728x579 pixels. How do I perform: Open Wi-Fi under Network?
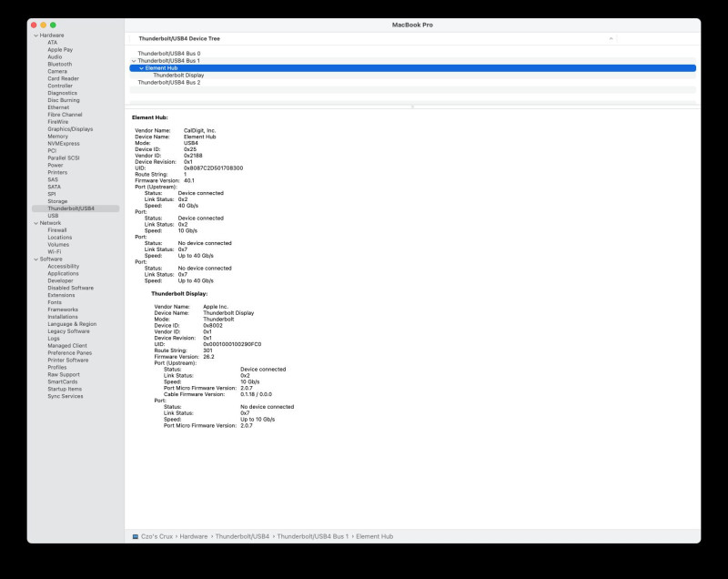(x=55, y=251)
